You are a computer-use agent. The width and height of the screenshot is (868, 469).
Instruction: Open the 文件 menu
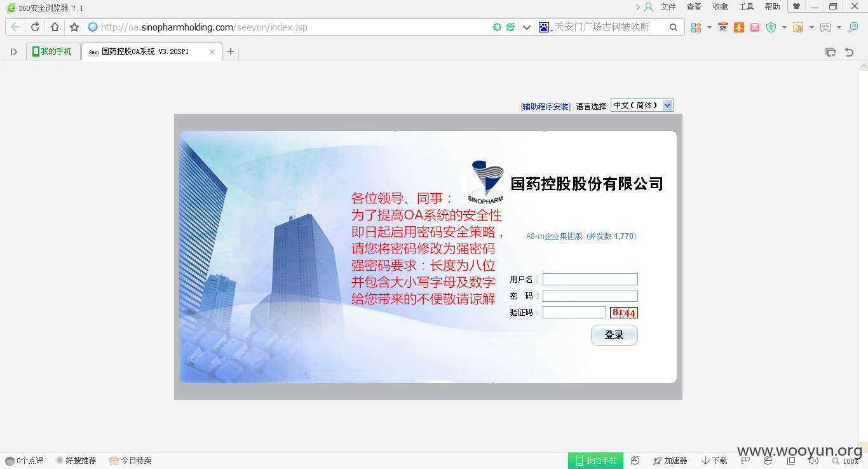(668, 7)
